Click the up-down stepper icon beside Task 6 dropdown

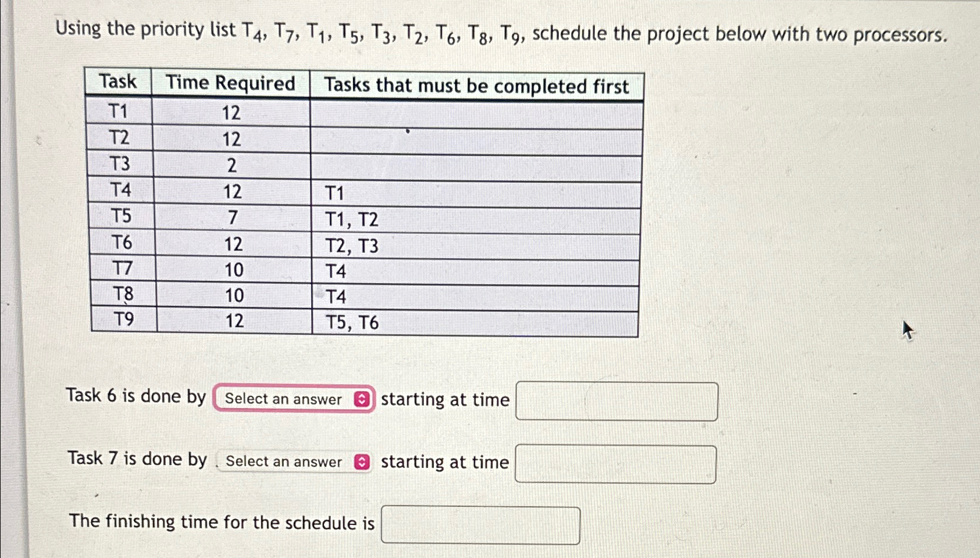(x=362, y=399)
